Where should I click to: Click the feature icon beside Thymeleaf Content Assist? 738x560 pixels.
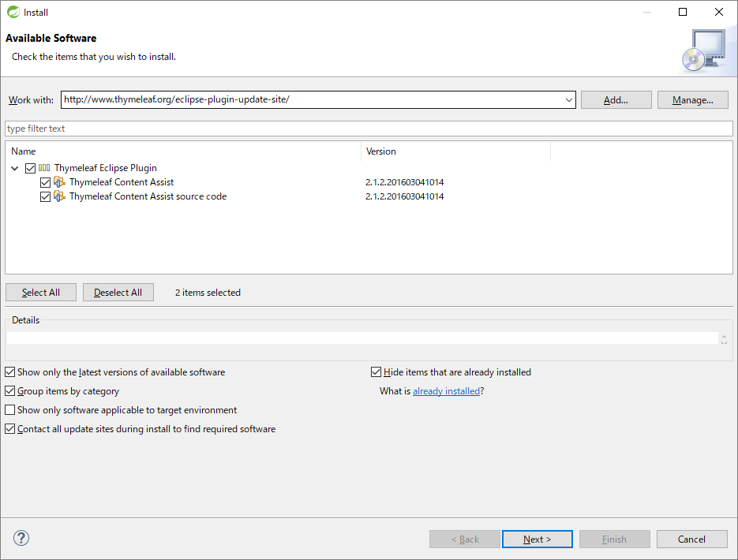[60, 181]
